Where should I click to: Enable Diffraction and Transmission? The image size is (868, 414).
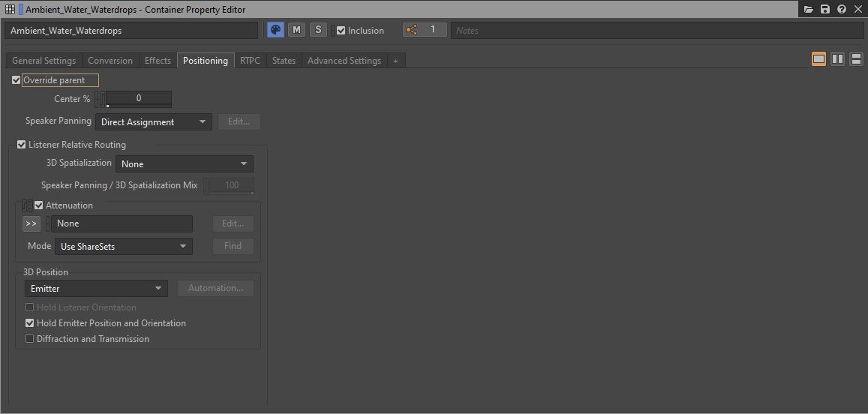(x=30, y=339)
